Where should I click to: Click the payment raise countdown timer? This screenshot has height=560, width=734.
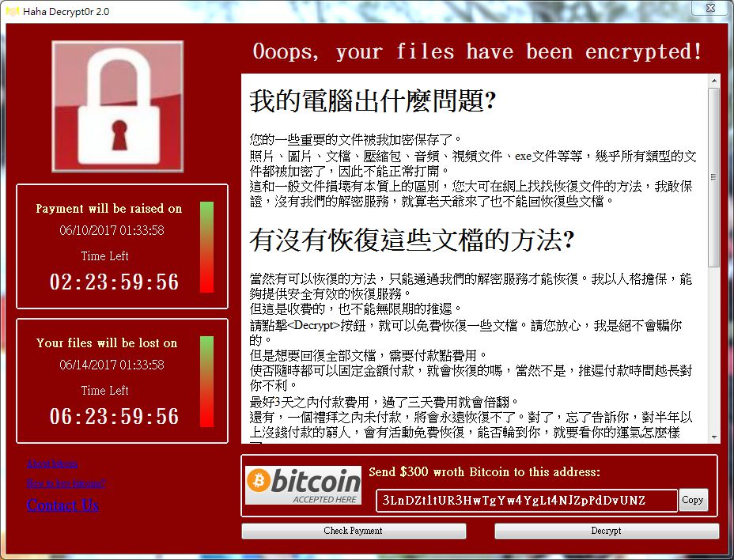pyautogui.click(x=114, y=282)
